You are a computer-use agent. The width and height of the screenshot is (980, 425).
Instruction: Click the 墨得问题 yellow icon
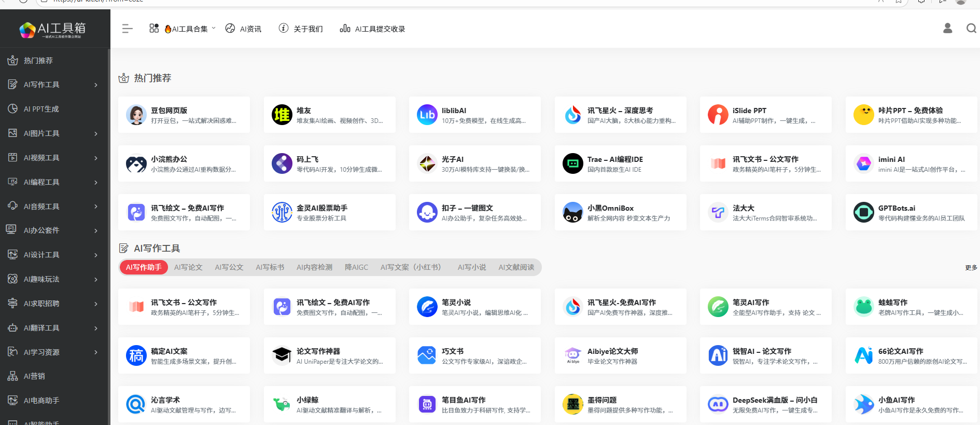tap(573, 404)
